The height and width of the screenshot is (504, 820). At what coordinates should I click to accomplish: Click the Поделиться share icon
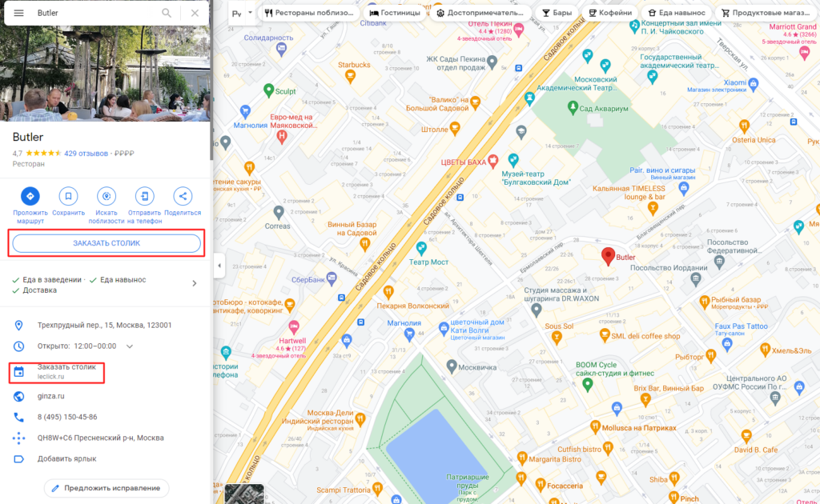pyautogui.click(x=183, y=196)
